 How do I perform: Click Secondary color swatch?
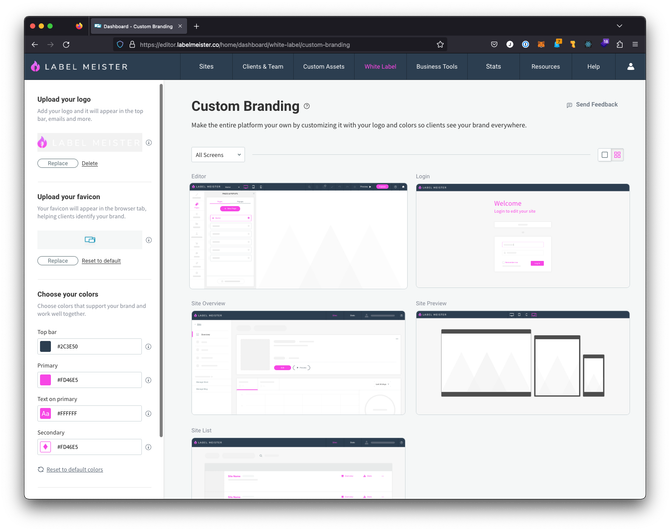(45, 447)
